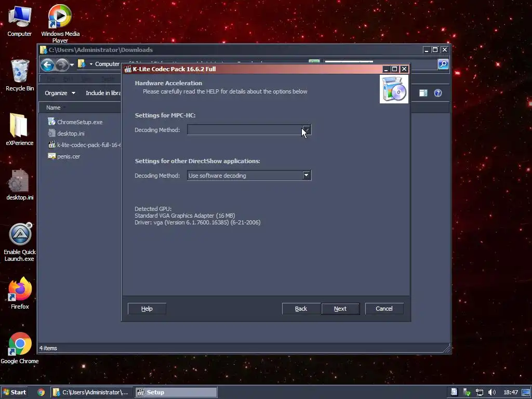This screenshot has width=532, height=399.
Task: Select the Recycle Bin icon
Action: tap(20, 75)
